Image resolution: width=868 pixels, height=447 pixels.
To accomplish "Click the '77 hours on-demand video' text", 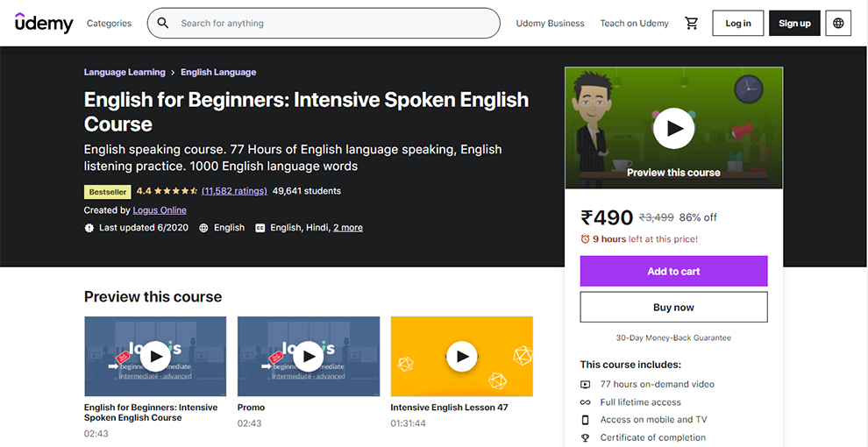I will 657,384.
